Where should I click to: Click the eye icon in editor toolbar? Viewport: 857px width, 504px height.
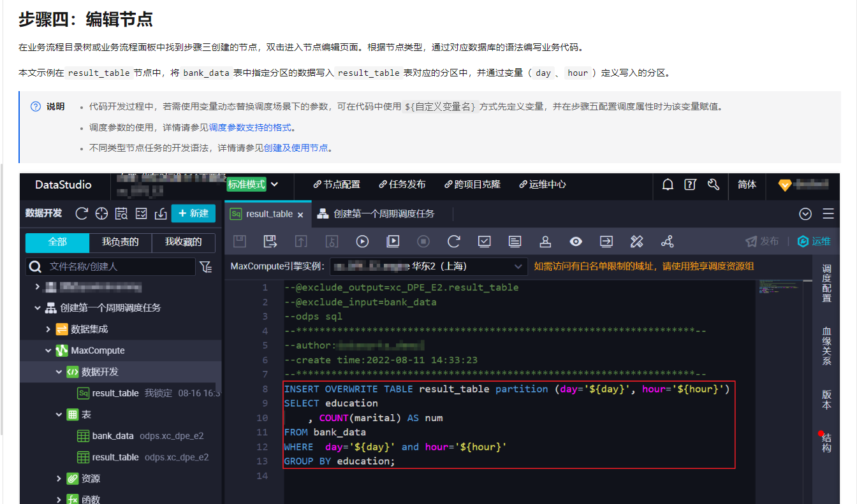576,241
